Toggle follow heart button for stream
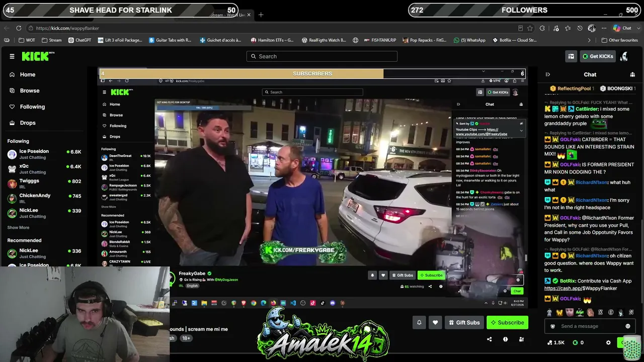 435,322
